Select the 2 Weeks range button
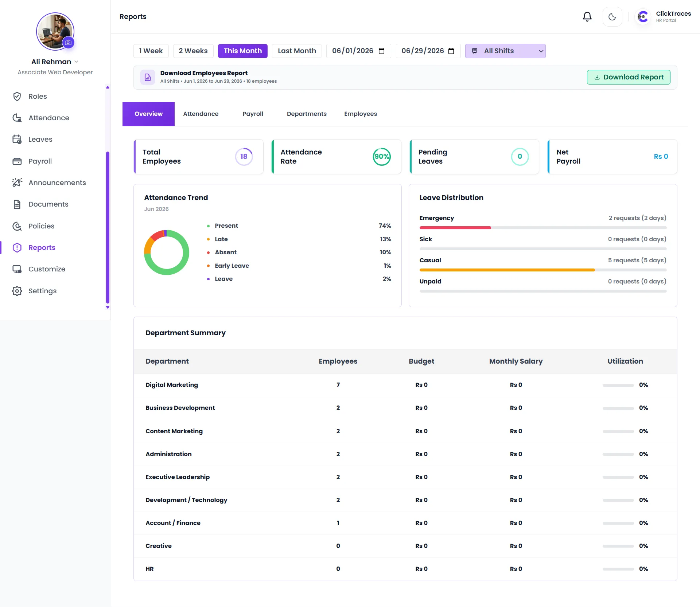The height and width of the screenshot is (607, 700). pos(193,51)
